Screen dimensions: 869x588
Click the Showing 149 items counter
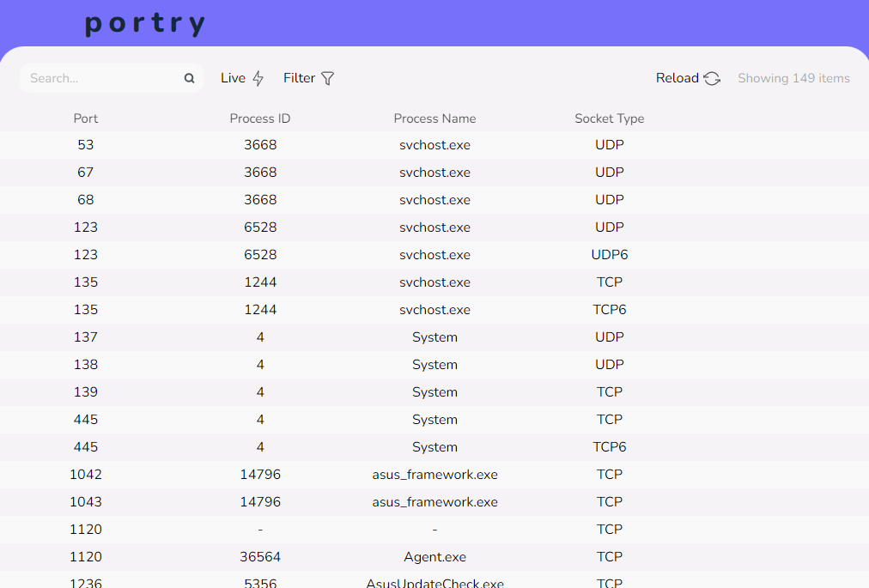click(793, 78)
